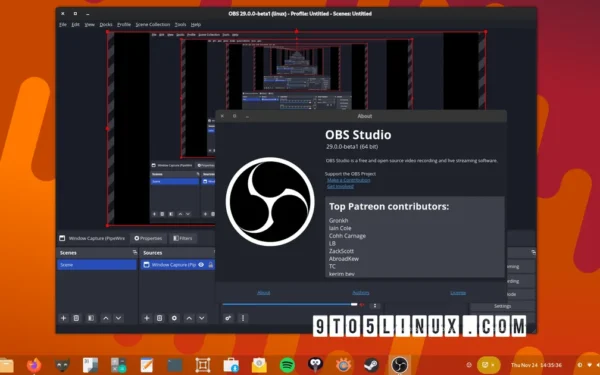Open source properties gear icon
Image resolution: width=600 pixels, height=375 pixels.
(x=174, y=318)
